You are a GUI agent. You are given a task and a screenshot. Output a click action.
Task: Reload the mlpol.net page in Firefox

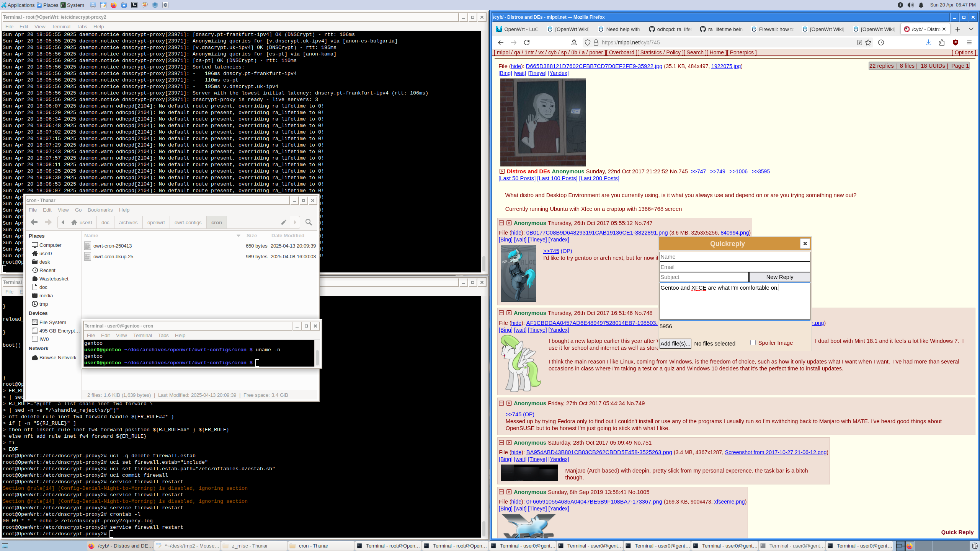[x=527, y=42]
